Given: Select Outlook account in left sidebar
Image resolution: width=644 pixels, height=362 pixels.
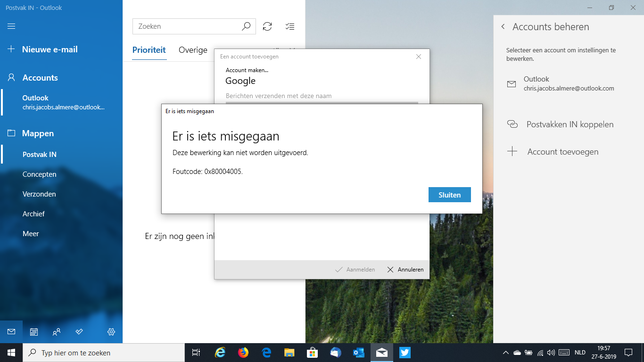Looking at the screenshot, I should pos(61,102).
